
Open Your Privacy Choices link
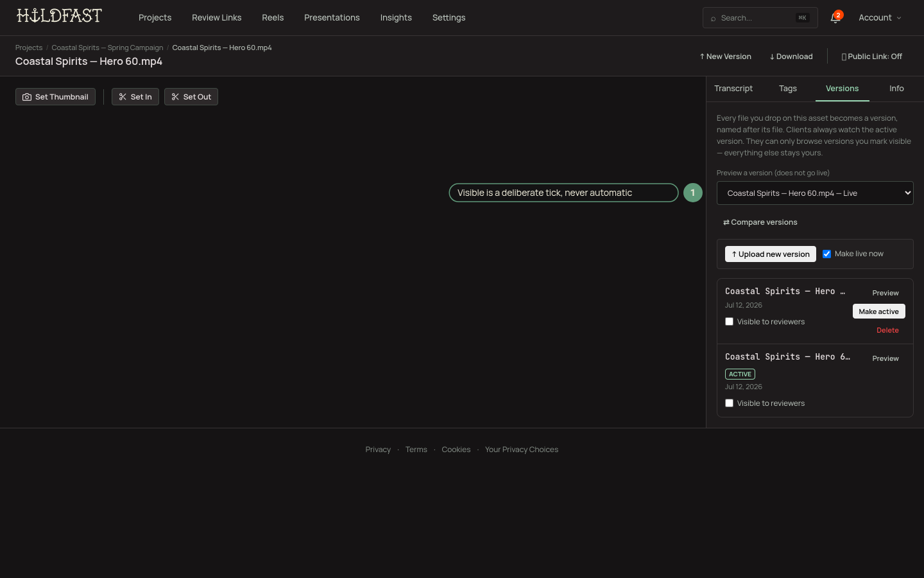coord(522,450)
